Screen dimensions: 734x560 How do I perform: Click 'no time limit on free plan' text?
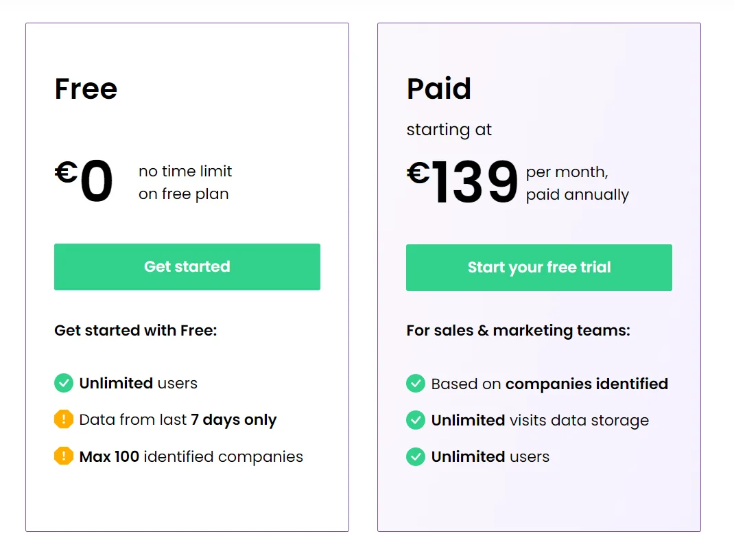click(185, 183)
